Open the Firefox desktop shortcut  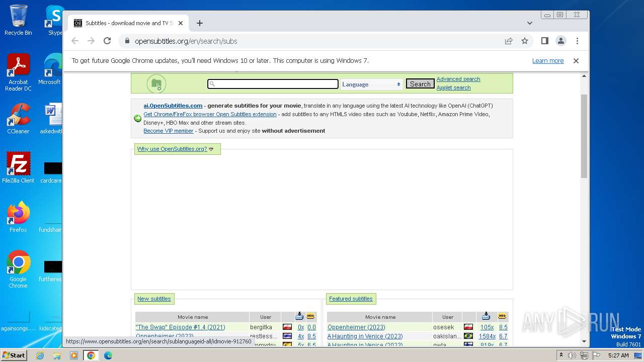click(18, 217)
